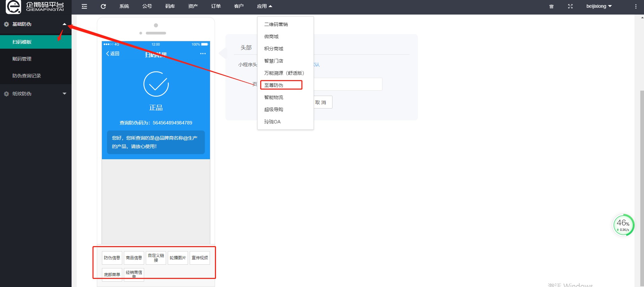Image resolution: width=644 pixels, height=287 pixels.
Task: Click the 轮播图片 module button
Action: pyautogui.click(x=178, y=258)
